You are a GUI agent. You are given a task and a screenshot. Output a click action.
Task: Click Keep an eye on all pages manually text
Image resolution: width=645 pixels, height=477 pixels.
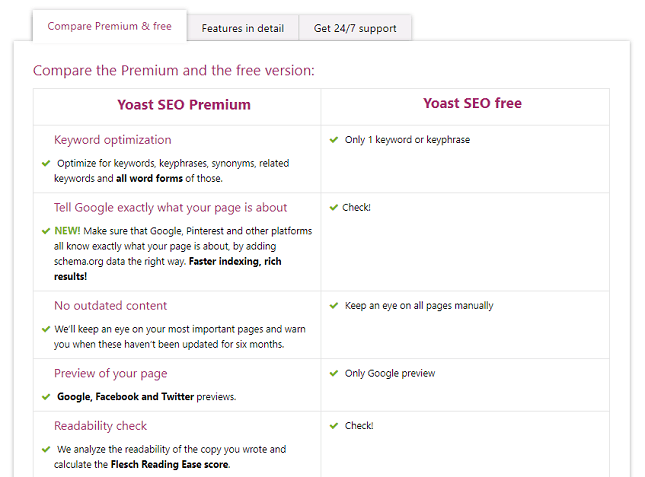tap(419, 306)
